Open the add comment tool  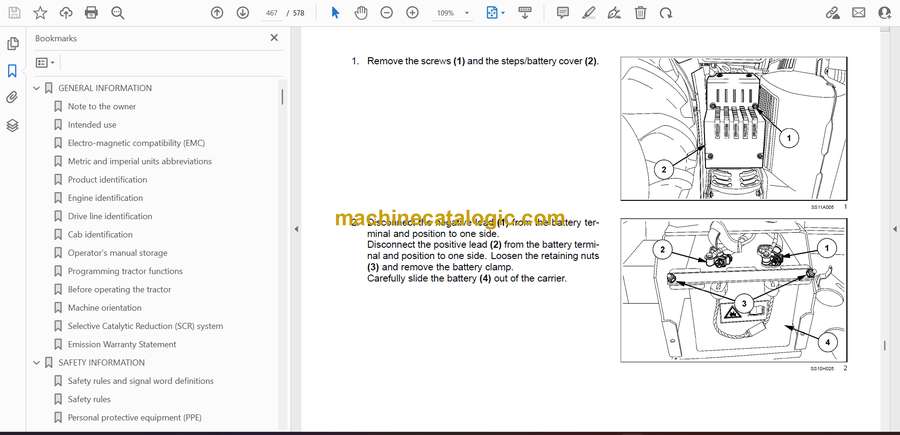[x=563, y=13]
